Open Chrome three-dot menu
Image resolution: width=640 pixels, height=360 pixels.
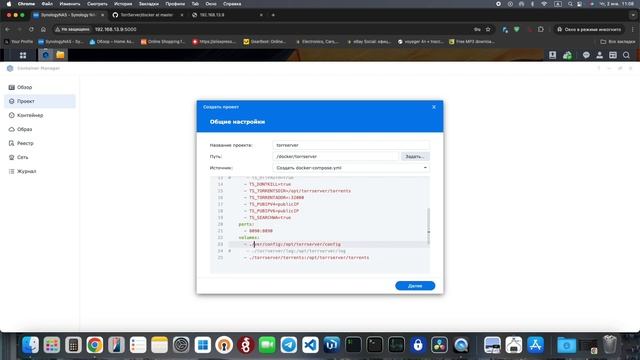[633, 29]
